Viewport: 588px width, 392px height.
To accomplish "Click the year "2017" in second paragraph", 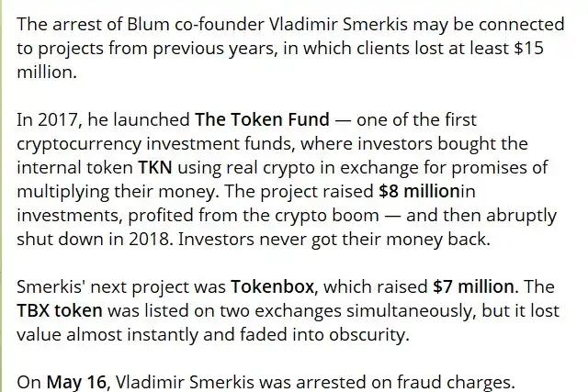I will pyautogui.click(x=60, y=120).
